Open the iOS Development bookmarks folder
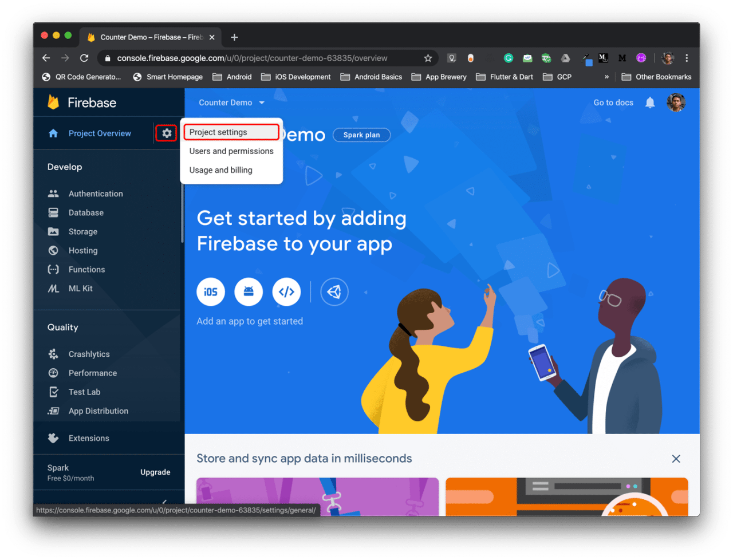This screenshot has height=560, width=733. coord(296,77)
